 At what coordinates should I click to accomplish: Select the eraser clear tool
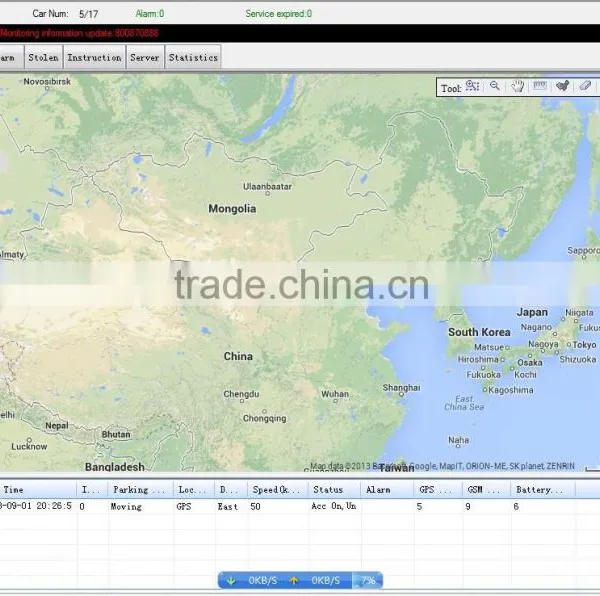tap(585, 86)
